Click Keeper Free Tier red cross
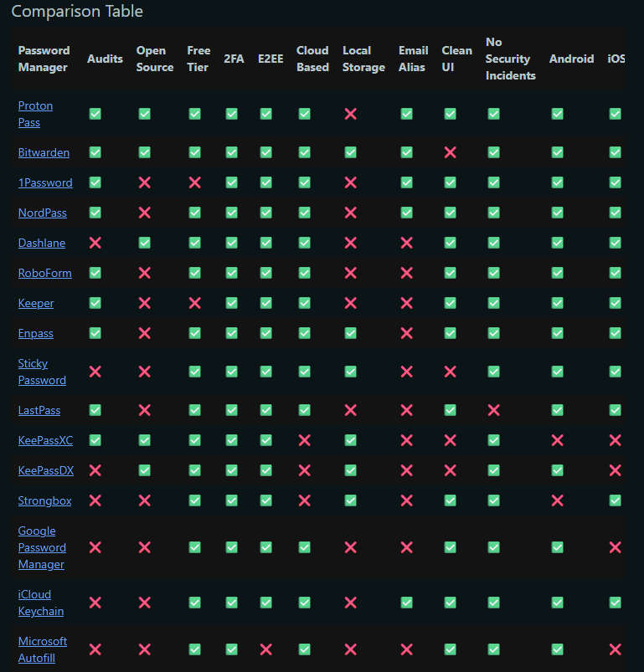 coord(194,303)
